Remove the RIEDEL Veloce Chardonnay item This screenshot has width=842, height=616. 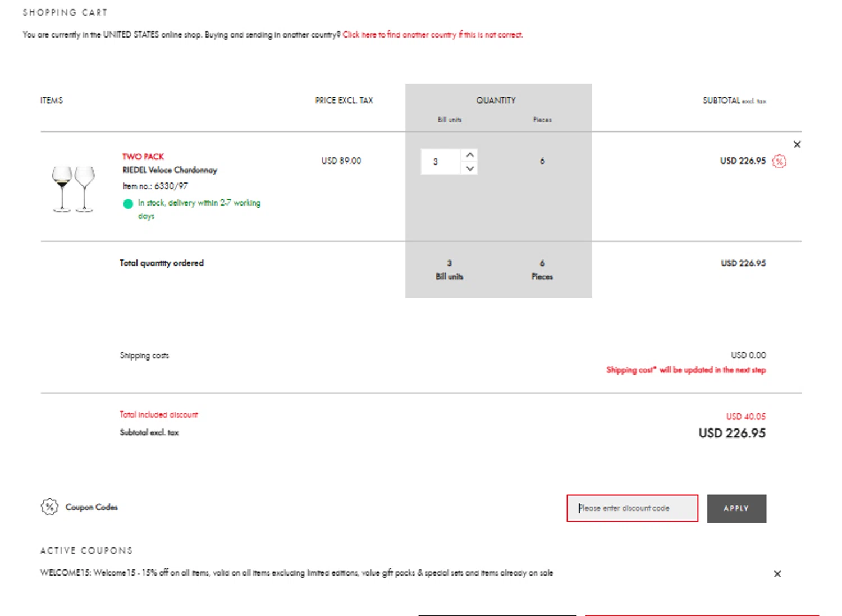click(x=797, y=144)
